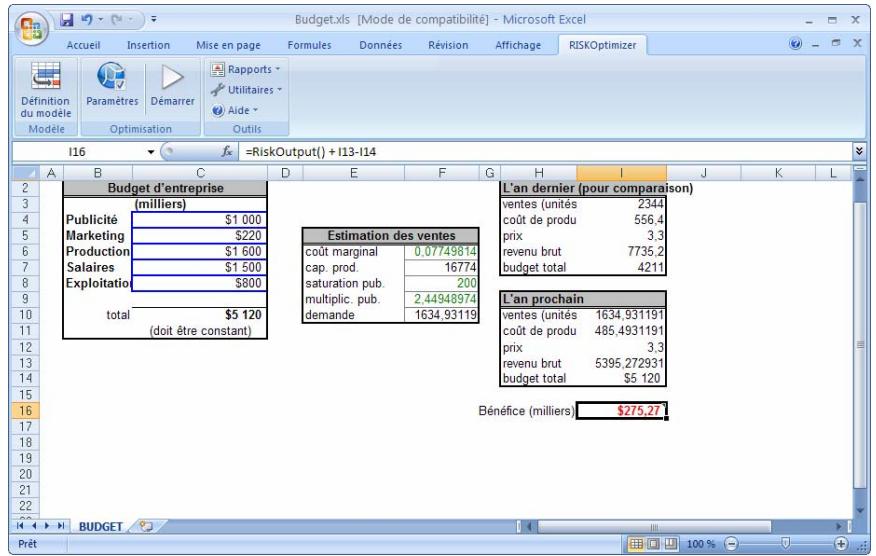The width and height of the screenshot is (876, 556).
Task: Click the vertical scrollbar down arrow
Action: 860,511
